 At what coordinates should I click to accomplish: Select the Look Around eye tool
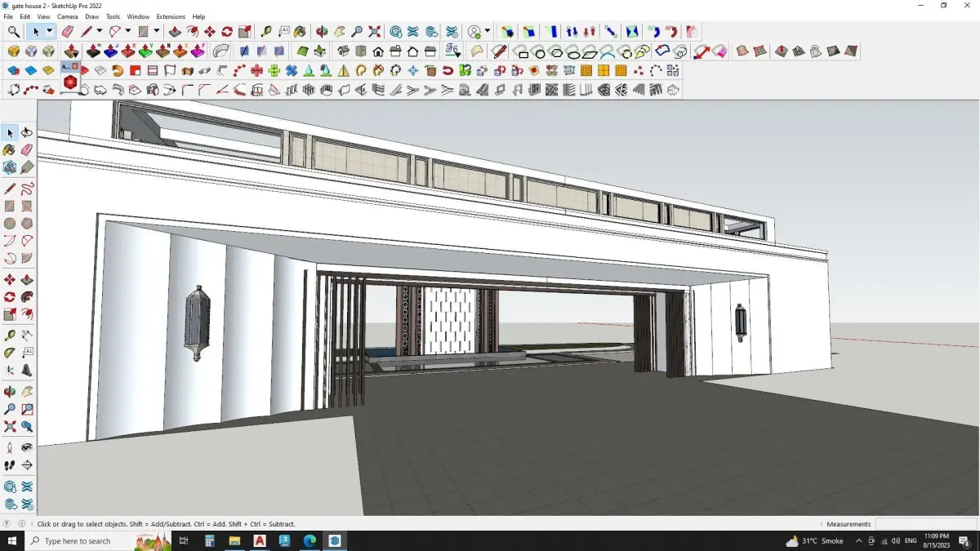(27, 447)
